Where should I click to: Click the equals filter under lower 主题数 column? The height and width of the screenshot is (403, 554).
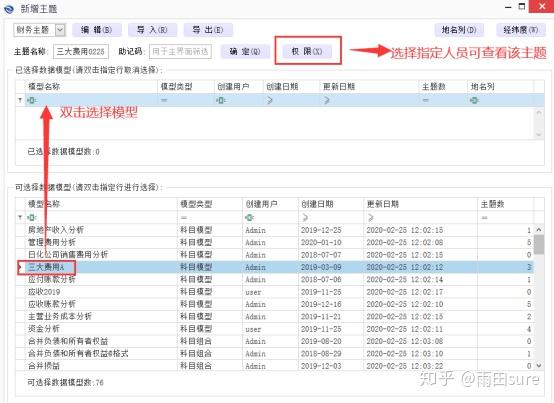tap(484, 218)
